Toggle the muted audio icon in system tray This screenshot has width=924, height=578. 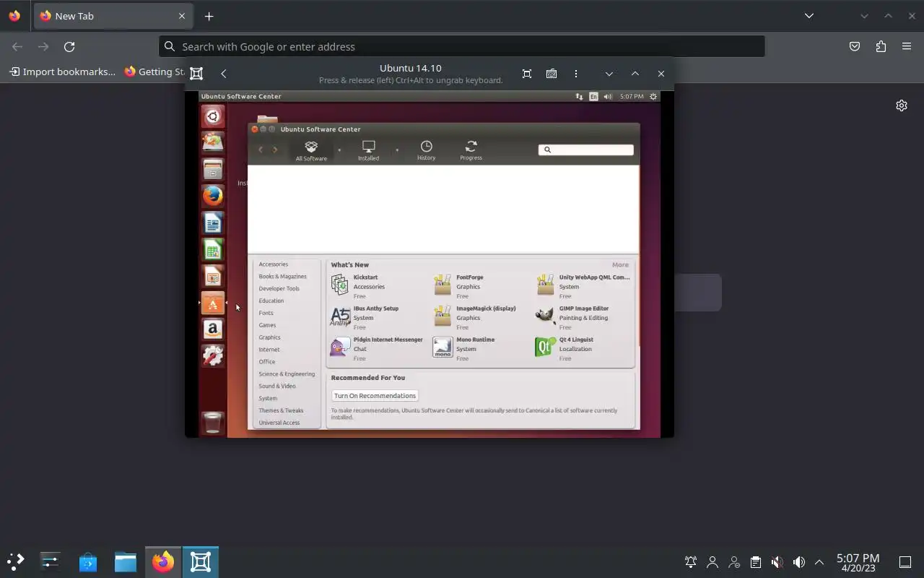coord(777,562)
